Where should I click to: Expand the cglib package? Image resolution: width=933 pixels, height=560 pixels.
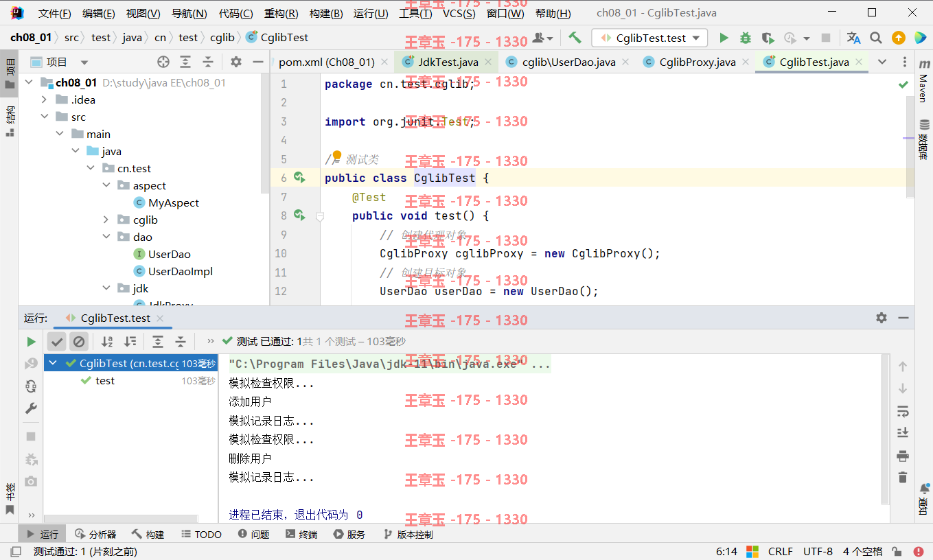click(106, 220)
